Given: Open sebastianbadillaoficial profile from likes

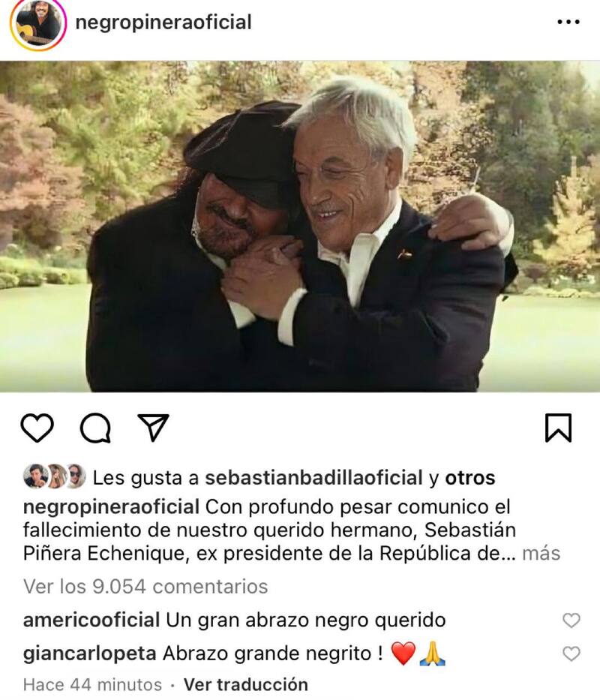Looking at the screenshot, I should point(313,478).
